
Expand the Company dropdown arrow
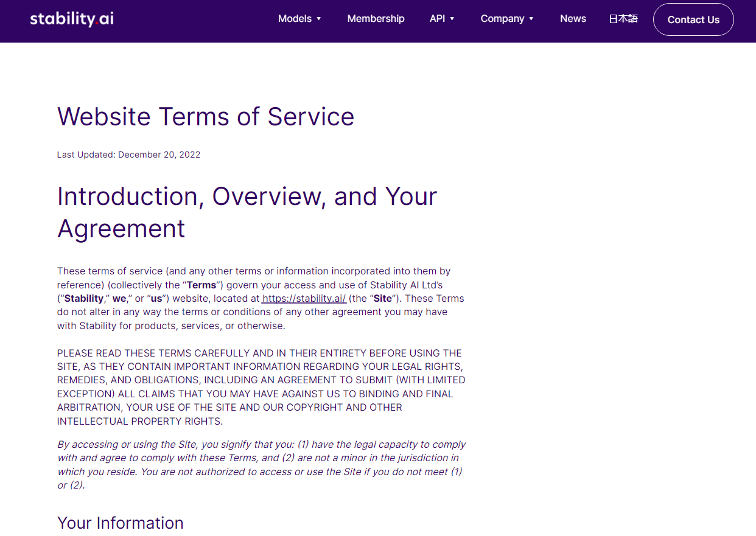tap(531, 19)
